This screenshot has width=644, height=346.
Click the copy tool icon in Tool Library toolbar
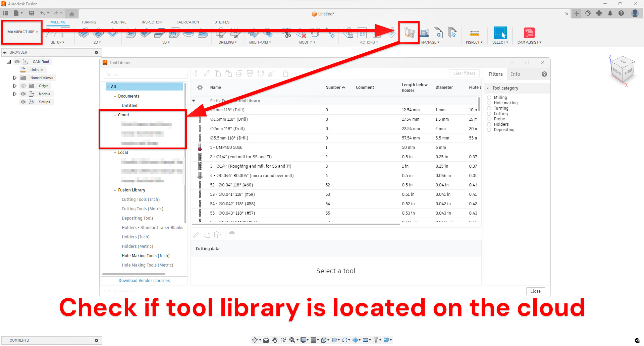coord(218,73)
